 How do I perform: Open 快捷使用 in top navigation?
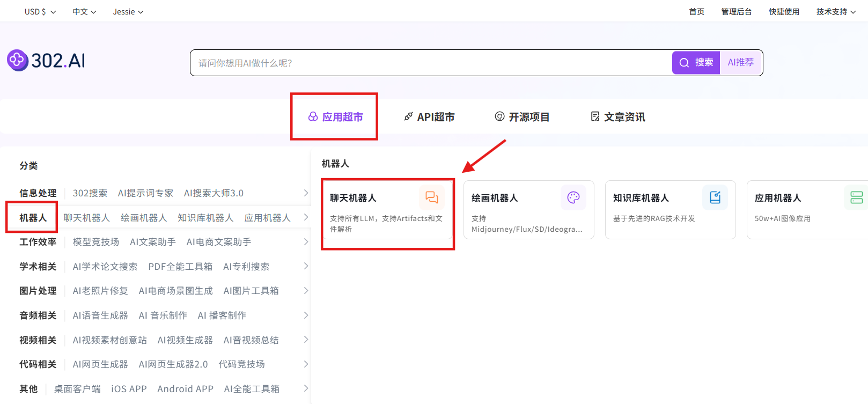[x=784, y=12]
